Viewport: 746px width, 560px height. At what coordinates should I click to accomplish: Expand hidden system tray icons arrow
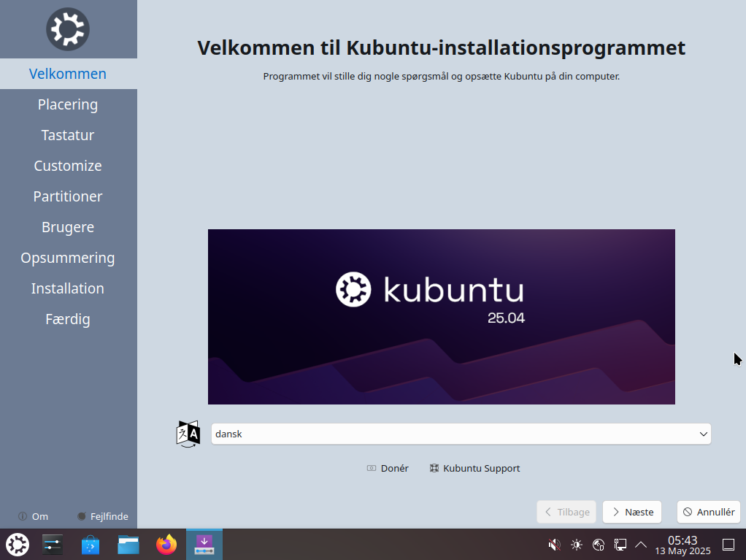coord(641,545)
